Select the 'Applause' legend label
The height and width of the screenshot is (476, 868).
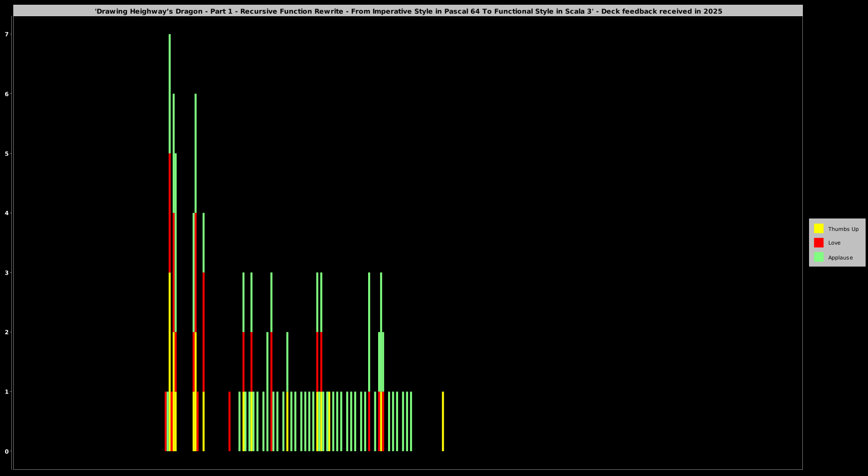point(840,258)
